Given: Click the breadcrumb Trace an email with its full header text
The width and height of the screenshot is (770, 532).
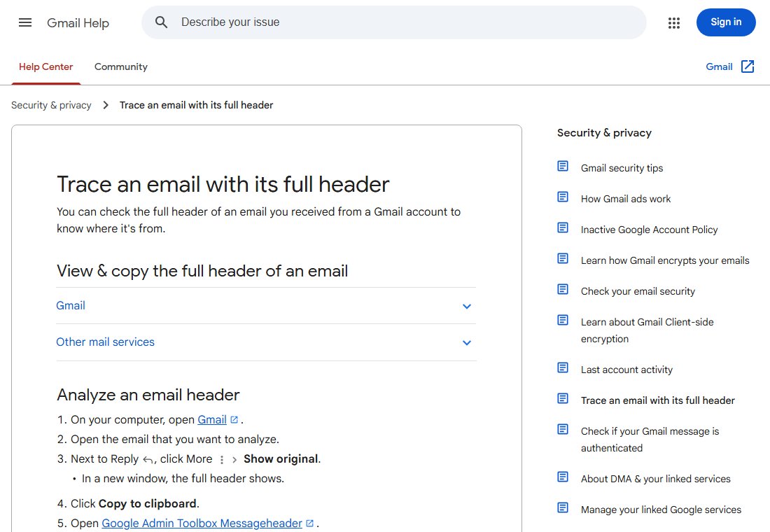Looking at the screenshot, I should tap(197, 105).
